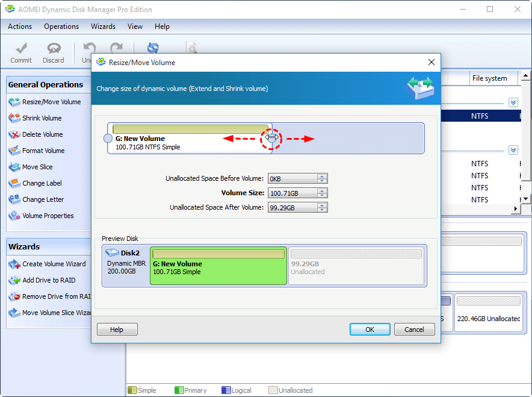Click the volume list scroll-up arrow

tap(525, 75)
